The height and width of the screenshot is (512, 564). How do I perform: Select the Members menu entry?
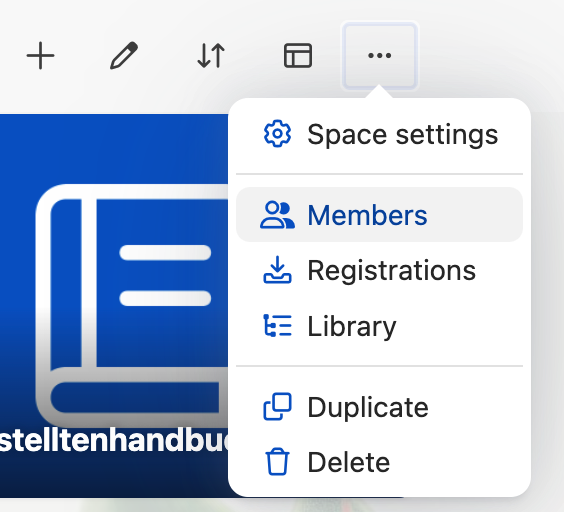(379, 215)
